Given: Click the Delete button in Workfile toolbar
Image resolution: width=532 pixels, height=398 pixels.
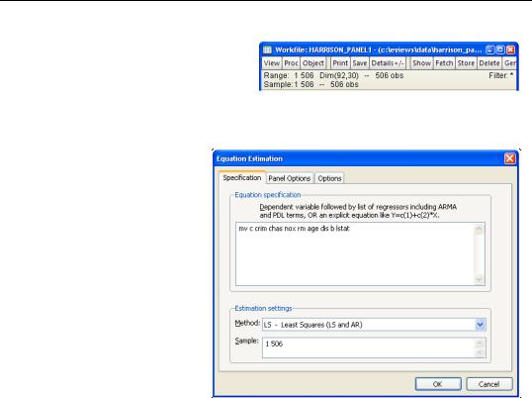Looking at the screenshot, I should point(489,63).
